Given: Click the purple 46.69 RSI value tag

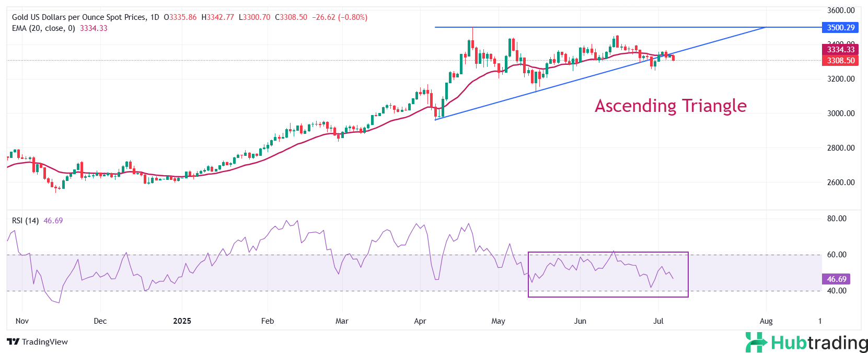Looking at the screenshot, I should click(x=836, y=279).
